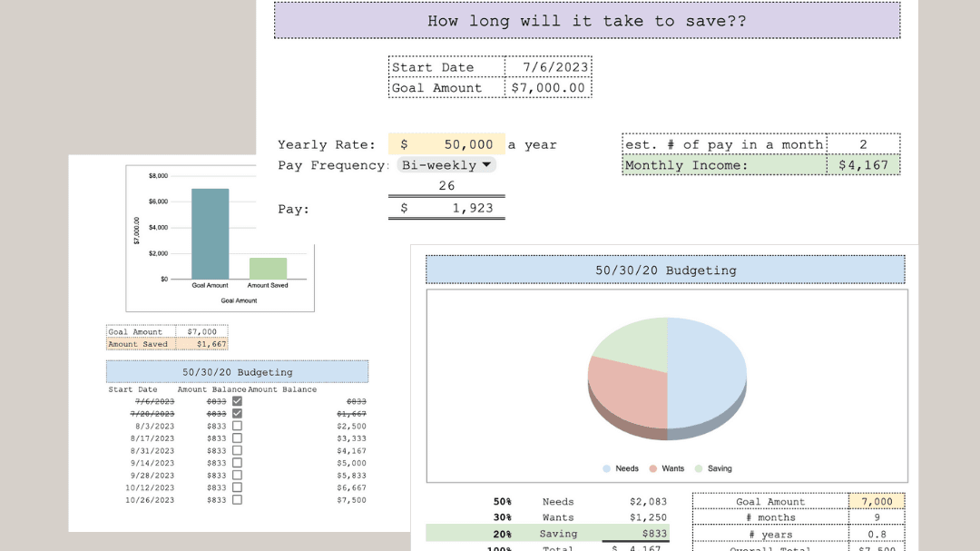Select the 50/30/20 Budgeting header above date table
The width and height of the screenshot is (980, 551).
click(237, 371)
